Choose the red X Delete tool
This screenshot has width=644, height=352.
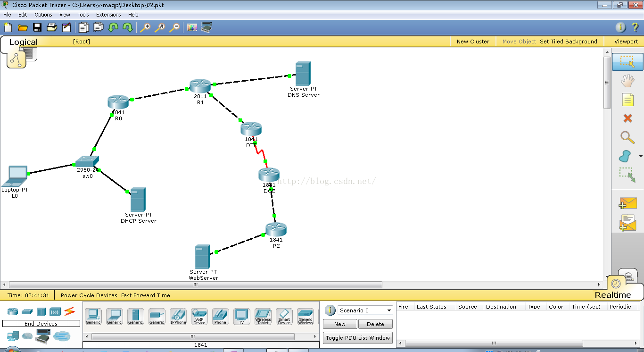[x=627, y=118]
